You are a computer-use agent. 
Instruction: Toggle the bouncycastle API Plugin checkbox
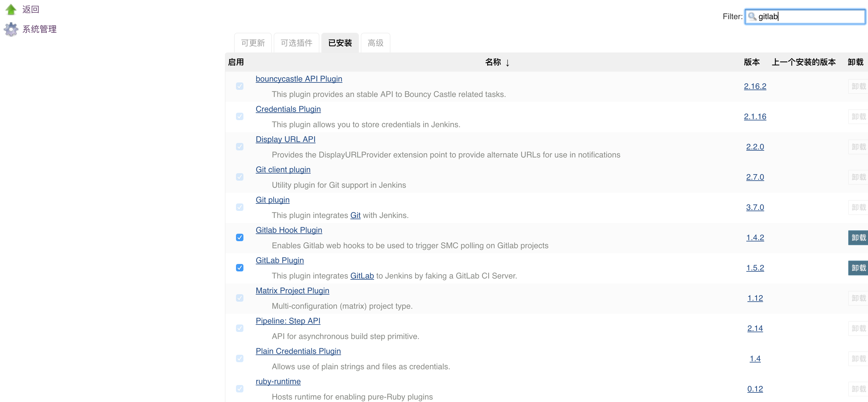(x=240, y=86)
